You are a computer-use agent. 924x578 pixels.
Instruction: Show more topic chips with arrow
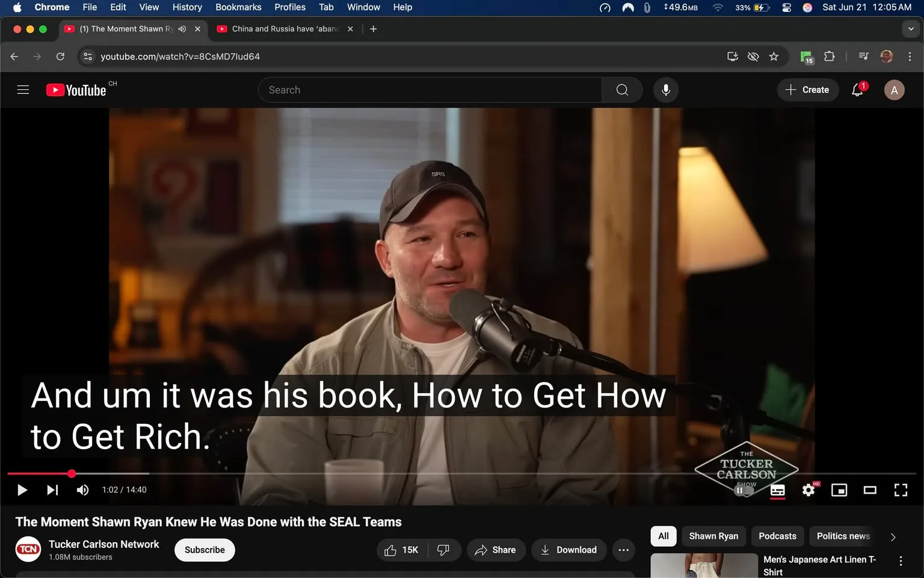893,536
